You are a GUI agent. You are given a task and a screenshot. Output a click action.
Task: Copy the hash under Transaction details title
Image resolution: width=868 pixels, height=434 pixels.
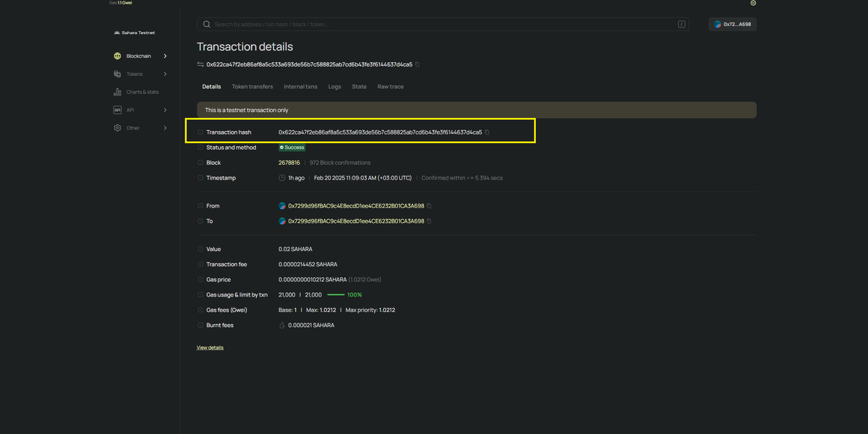click(417, 64)
